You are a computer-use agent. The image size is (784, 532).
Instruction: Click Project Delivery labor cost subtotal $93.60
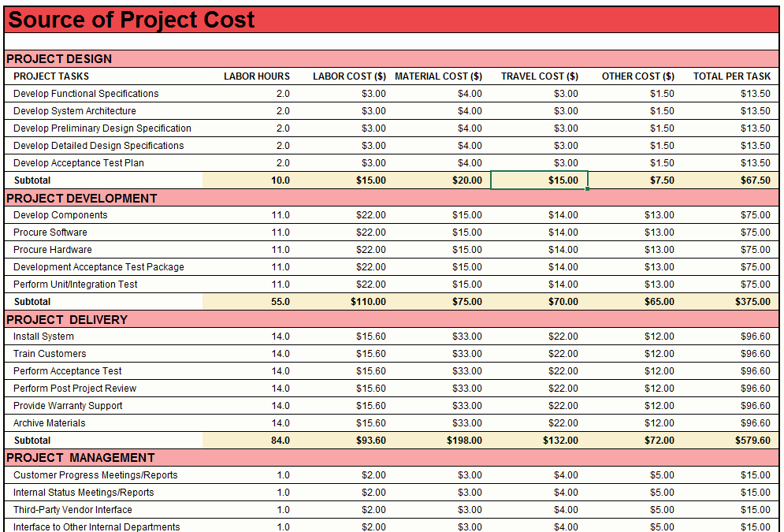(370, 441)
